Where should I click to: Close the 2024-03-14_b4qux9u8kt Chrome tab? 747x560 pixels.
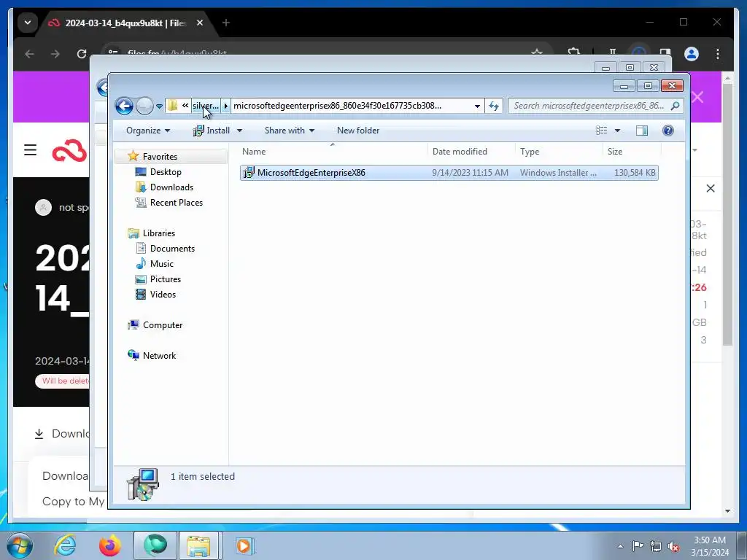200,23
